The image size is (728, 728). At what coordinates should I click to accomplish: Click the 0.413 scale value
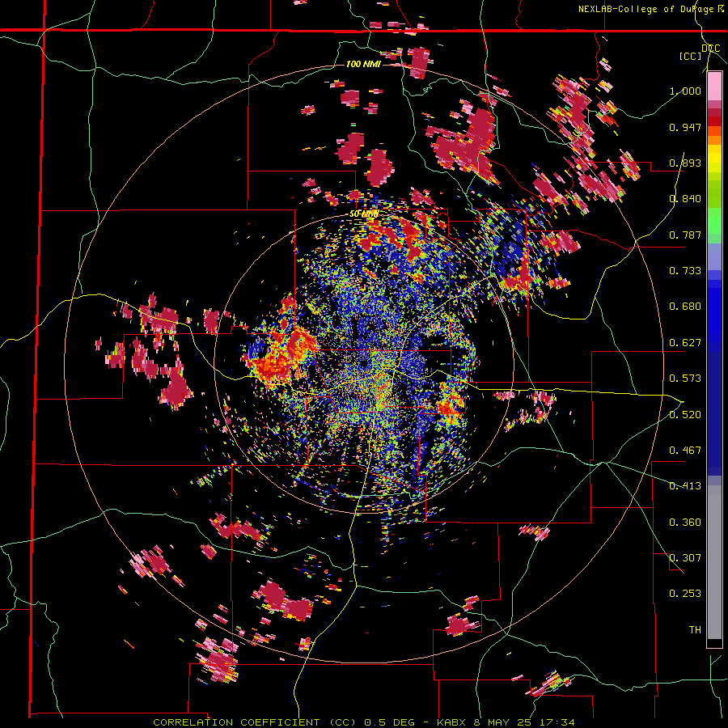coord(685,486)
